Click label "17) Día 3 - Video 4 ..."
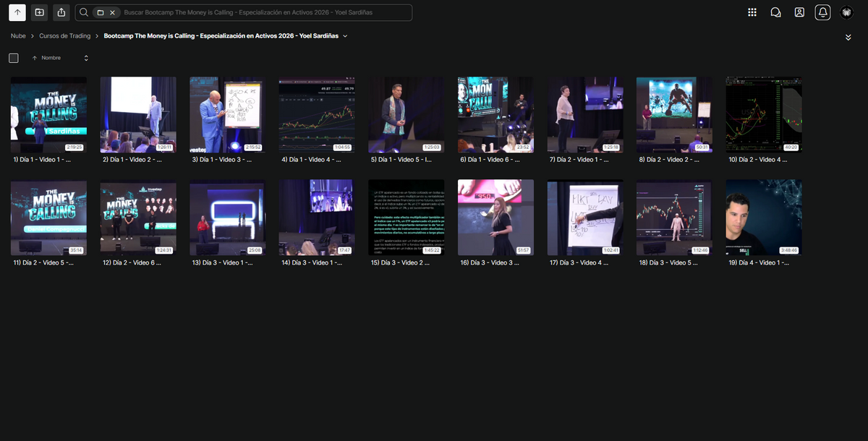This screenshot has height=441, width=868. (x=579, y=263)
